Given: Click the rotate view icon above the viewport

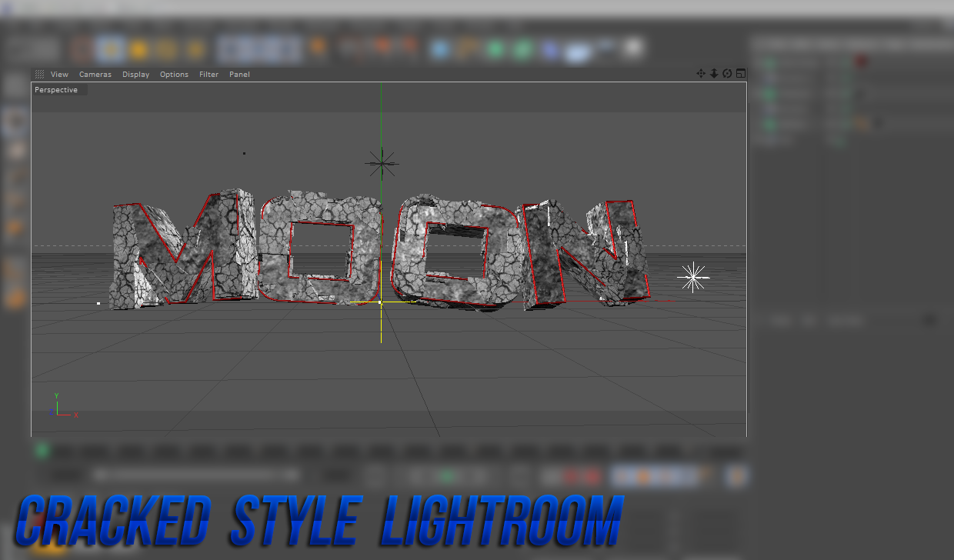Looking at the screenshot, I should (727, 73).
